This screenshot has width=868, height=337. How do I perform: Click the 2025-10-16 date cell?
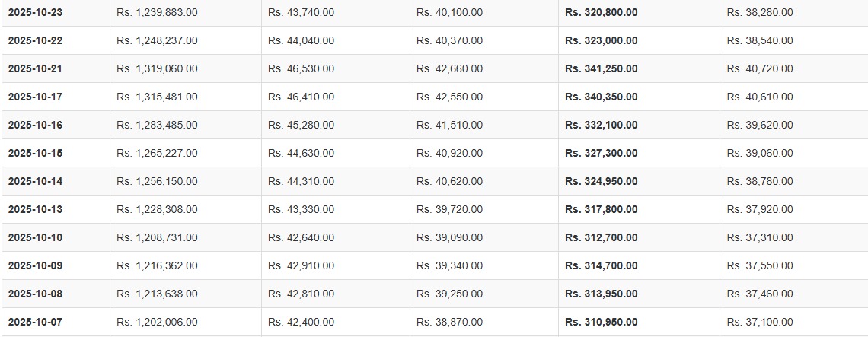pos(35,125)
